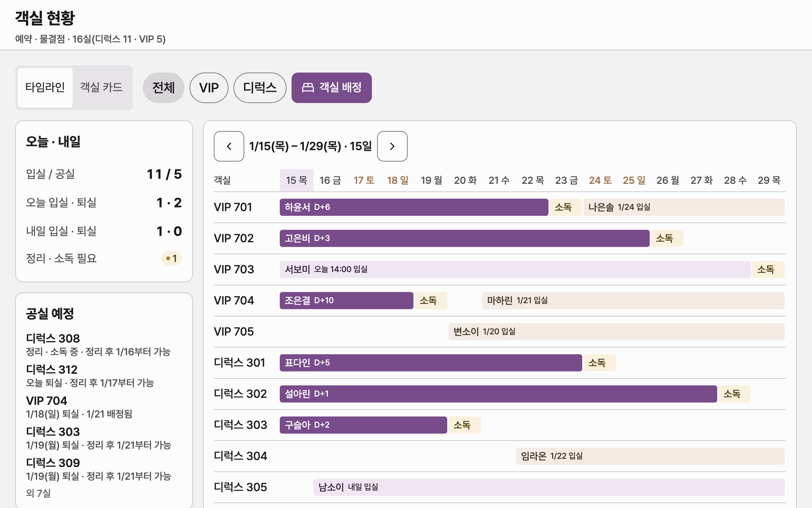Click the next date range arrow
Viewport: 812px width, 508px height.
[x=392, y=146]
